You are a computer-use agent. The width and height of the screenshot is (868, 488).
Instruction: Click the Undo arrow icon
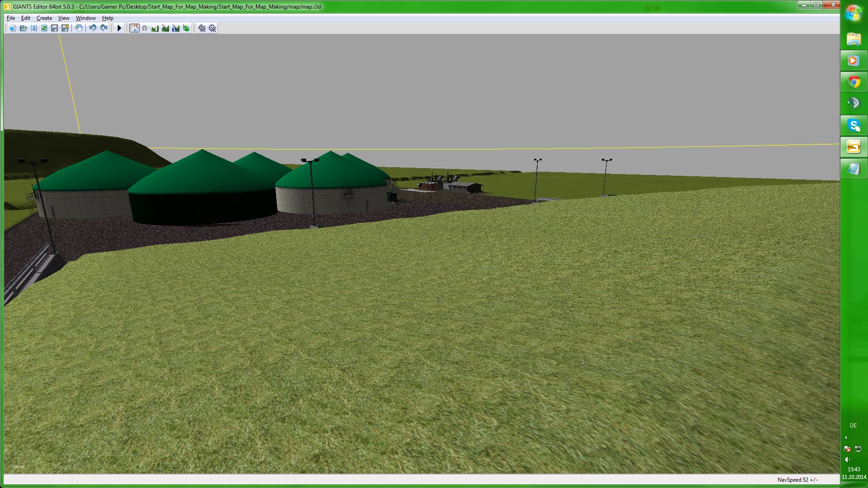point(93,28)
